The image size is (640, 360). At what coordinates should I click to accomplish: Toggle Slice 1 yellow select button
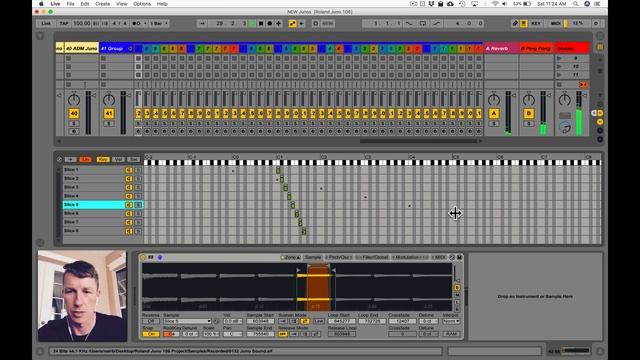click(x=129, y=170)
